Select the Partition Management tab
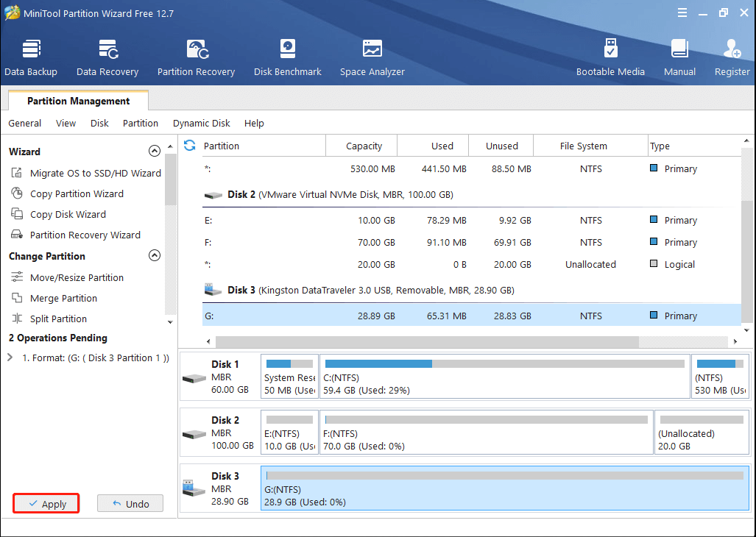 point(78,101)
